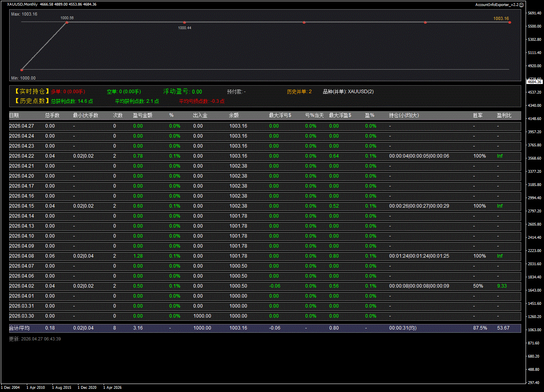Click the 盈亏金额 column header

tap(142, 116)
